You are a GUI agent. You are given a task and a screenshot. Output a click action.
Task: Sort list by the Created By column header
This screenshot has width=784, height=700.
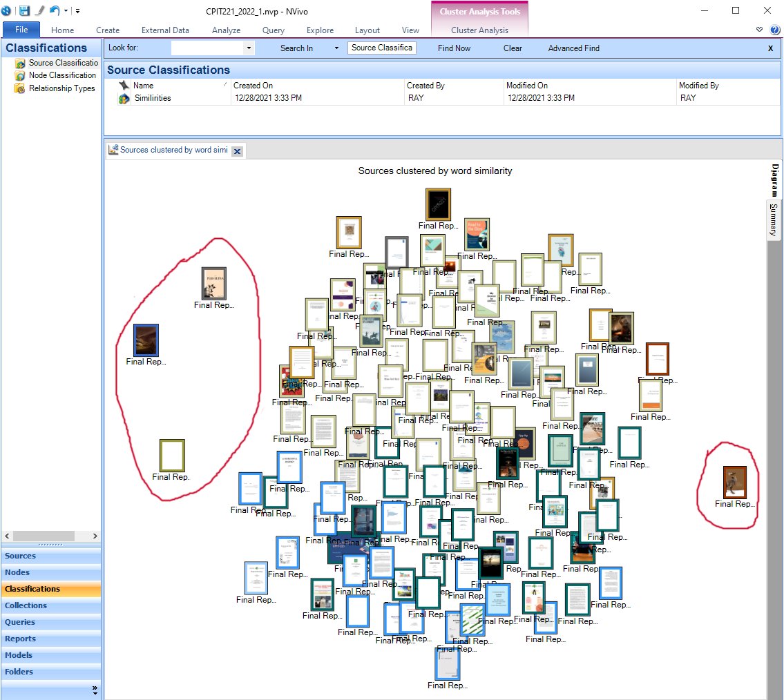(454, 86)
